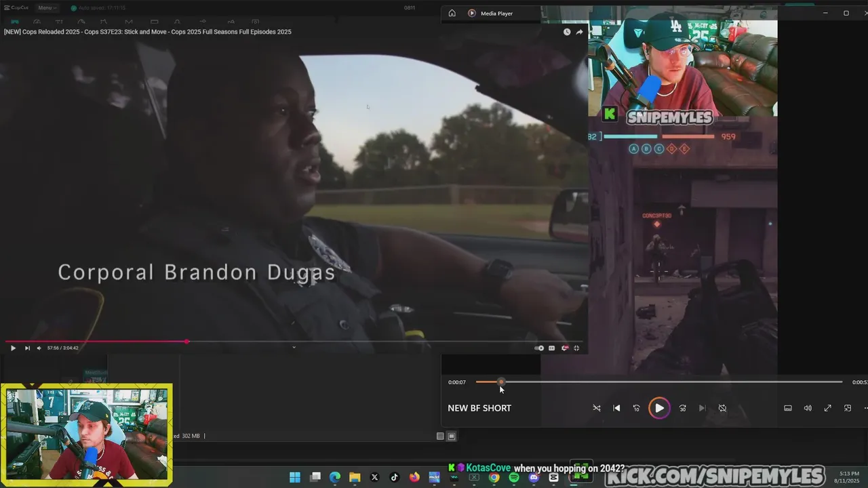Skip back 10 seconds in Media Player
Screen dimensions: 868x488
click(636, 408)
